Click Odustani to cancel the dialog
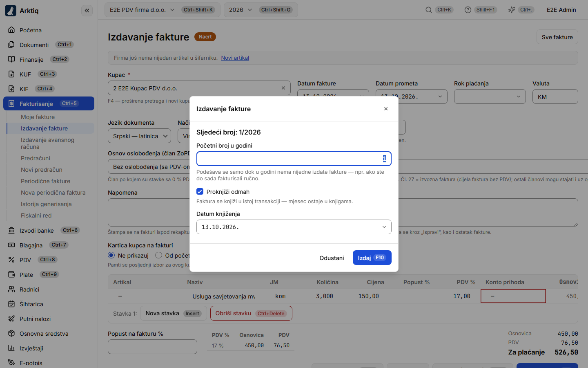 coord(332,258)
